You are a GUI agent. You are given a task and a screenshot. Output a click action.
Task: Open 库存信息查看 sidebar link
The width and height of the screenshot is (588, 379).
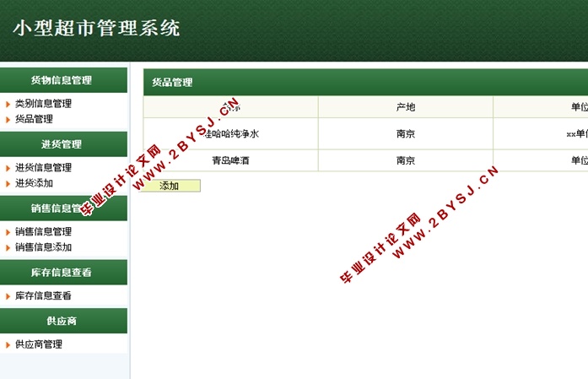click(x=43, y=295)
